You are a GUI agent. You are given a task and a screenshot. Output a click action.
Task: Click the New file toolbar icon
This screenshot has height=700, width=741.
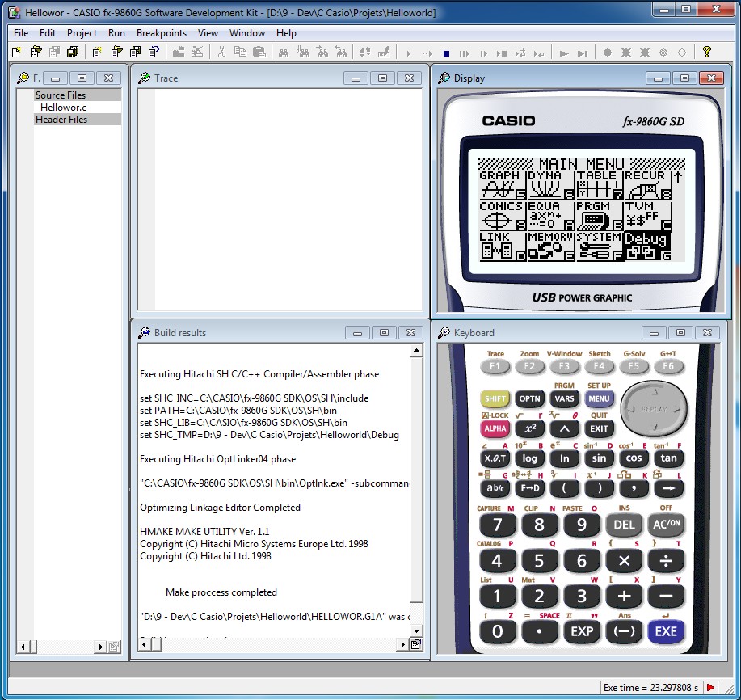[x=16, y=52]
